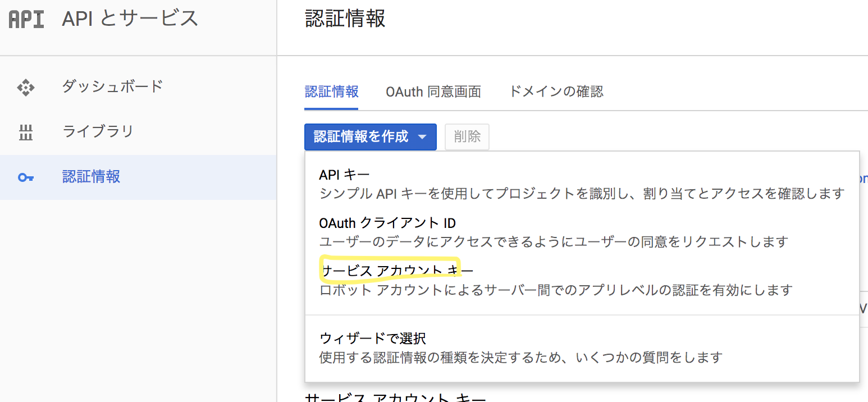The width and height of the screenshot is (868, 402).
Task: Click the API logo icon
Action: click(26, 19)
